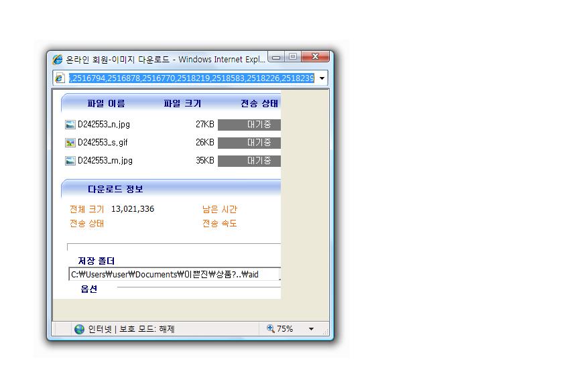
Task: Click the 27KB file size value
Action: tap(205, 124)
